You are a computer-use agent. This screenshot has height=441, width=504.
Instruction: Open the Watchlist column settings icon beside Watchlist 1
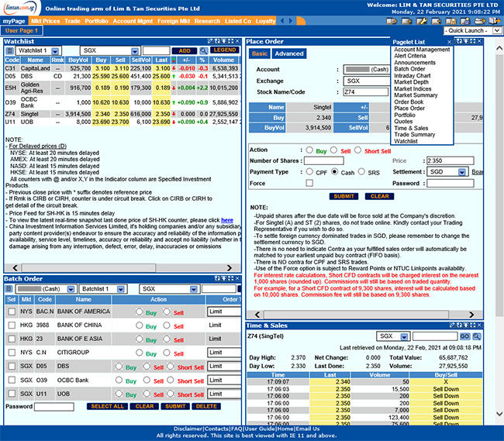point(9,50)
